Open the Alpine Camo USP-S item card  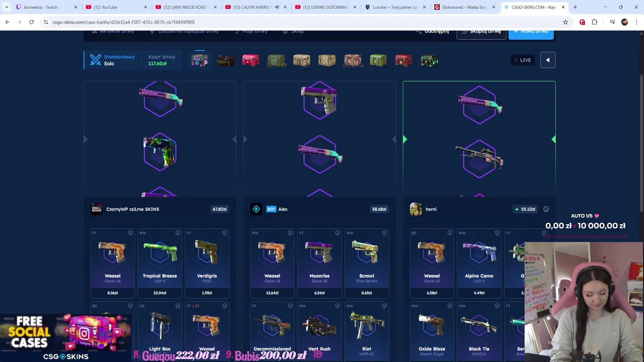(x=479, y=263)
